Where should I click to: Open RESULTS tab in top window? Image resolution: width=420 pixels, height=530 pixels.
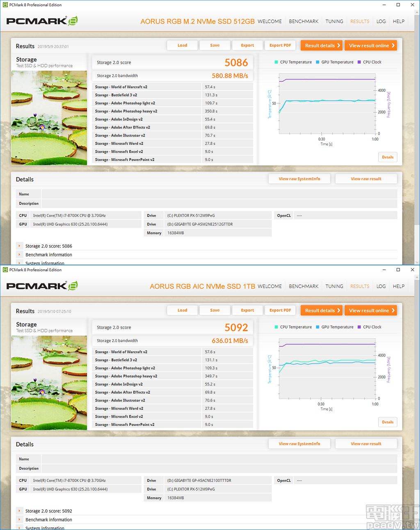(x=360, y=21)
